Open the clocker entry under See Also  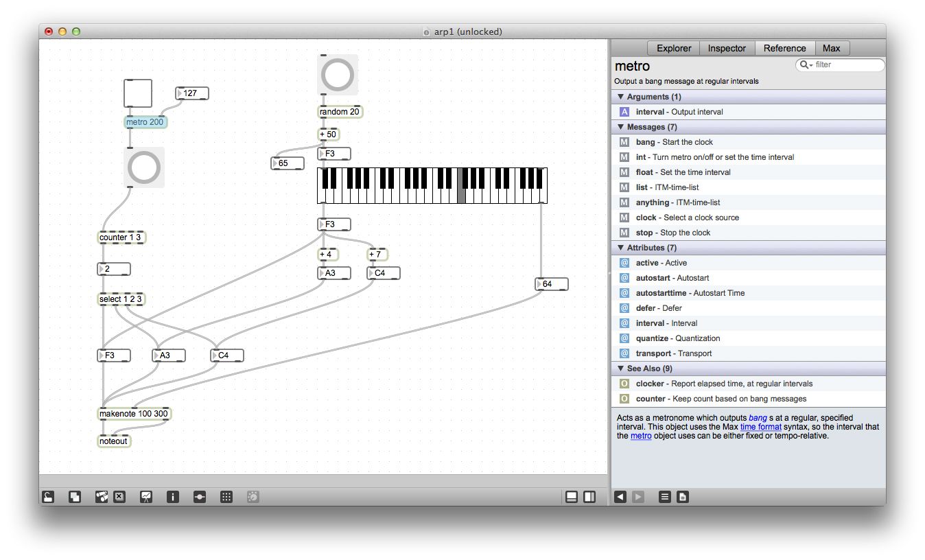pyautogui.click(x=651, y=383)
